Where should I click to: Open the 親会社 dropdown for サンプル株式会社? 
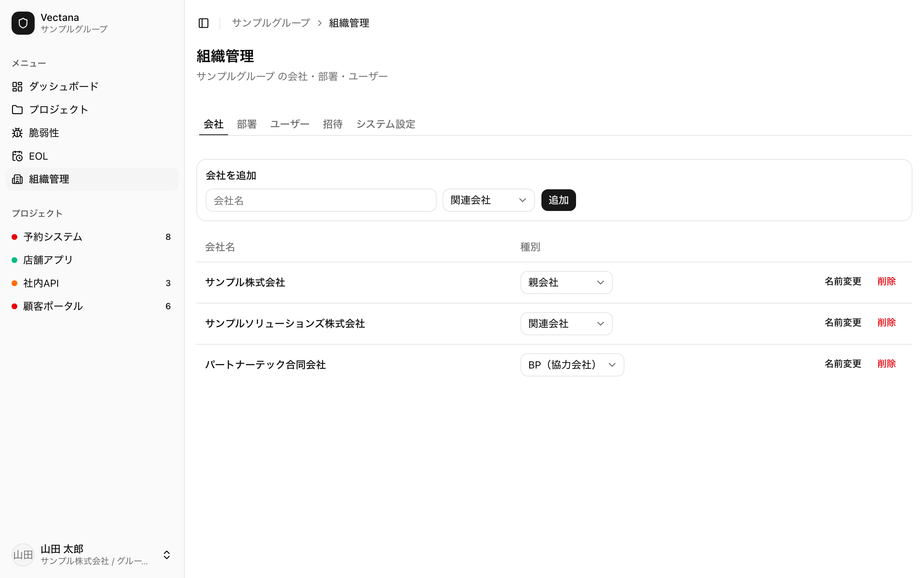coord(566,282)
